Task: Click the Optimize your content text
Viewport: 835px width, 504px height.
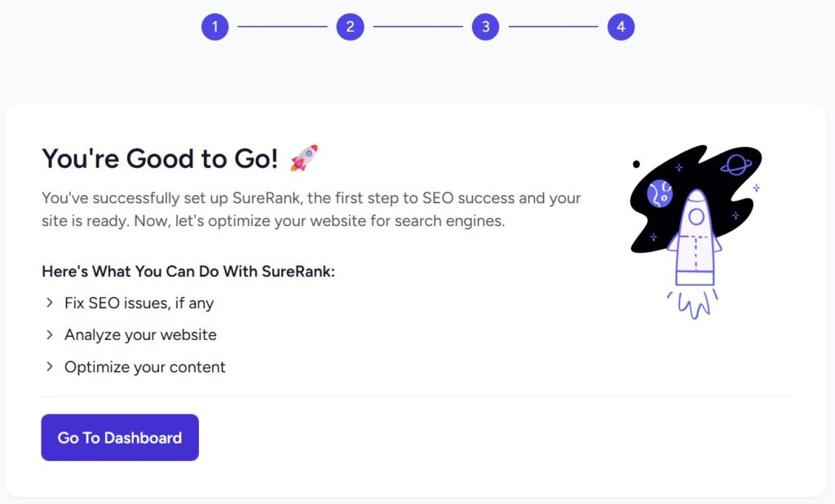Action: tap(144, 367)
